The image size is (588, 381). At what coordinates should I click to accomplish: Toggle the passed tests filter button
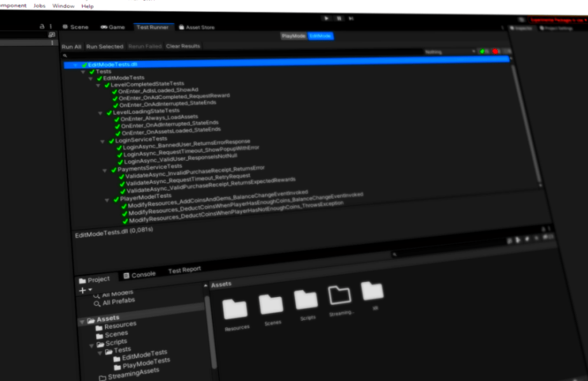(x=484, y=52)
